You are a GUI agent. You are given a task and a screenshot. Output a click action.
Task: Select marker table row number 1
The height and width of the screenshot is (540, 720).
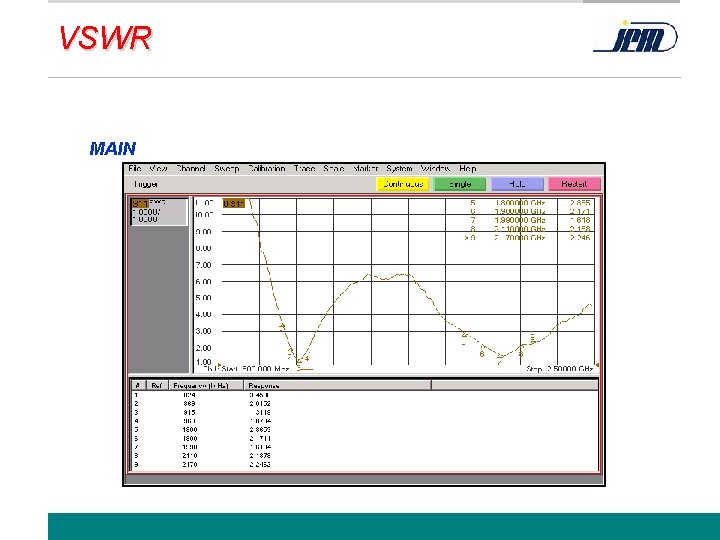click(x=365, y=395)
